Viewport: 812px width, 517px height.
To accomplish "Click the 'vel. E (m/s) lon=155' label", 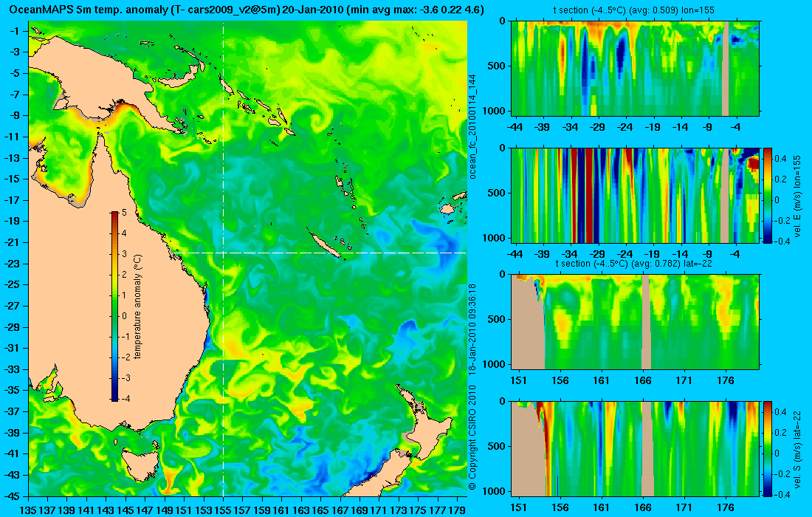I will click(x=797, y=198).
